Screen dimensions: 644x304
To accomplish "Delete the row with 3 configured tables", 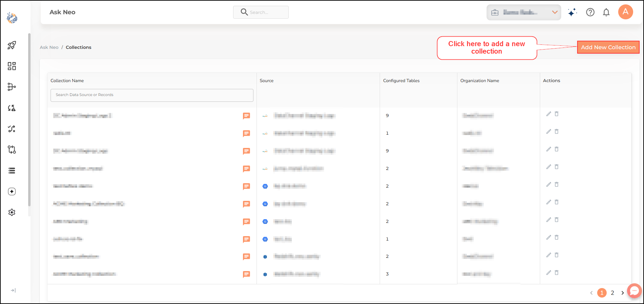I will pos(556,273).
